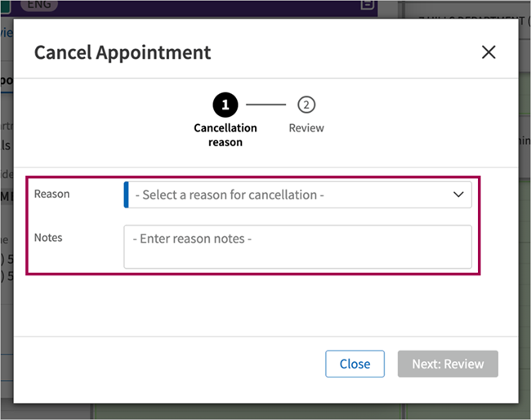Click the dimmed calendar area below the dialog

[x=248, y=411]
